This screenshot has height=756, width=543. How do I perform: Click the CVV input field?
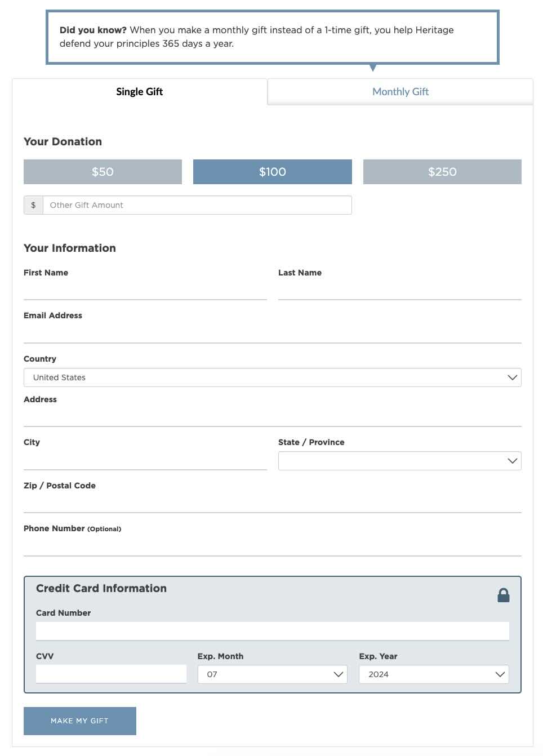point(111,674)
